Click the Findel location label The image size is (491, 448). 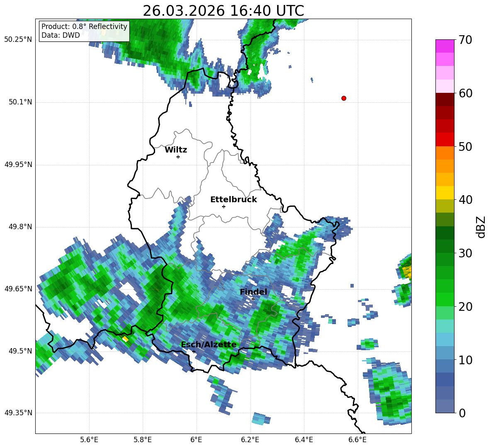(x=253, y=292)
